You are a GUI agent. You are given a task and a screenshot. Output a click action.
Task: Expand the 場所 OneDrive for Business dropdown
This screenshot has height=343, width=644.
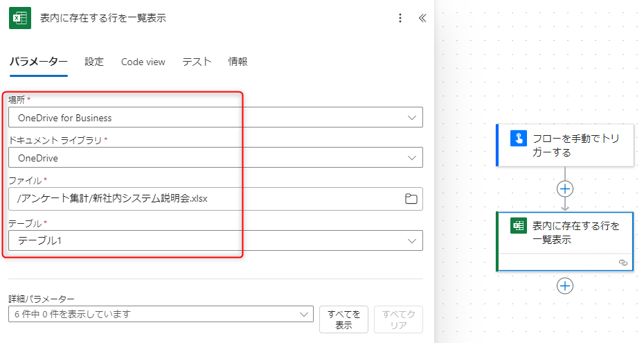[x=215, y=118]
